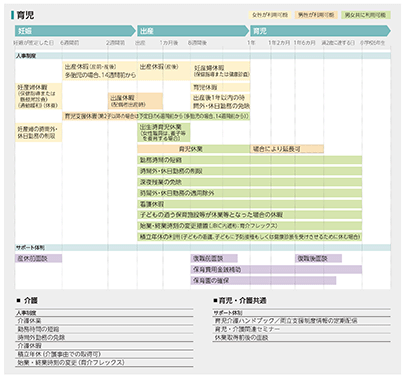The height and width of the screenshot is (378, 405).
Task: Click the green 男女共に利用可能 legend swatch
Action: coord(365,15)
